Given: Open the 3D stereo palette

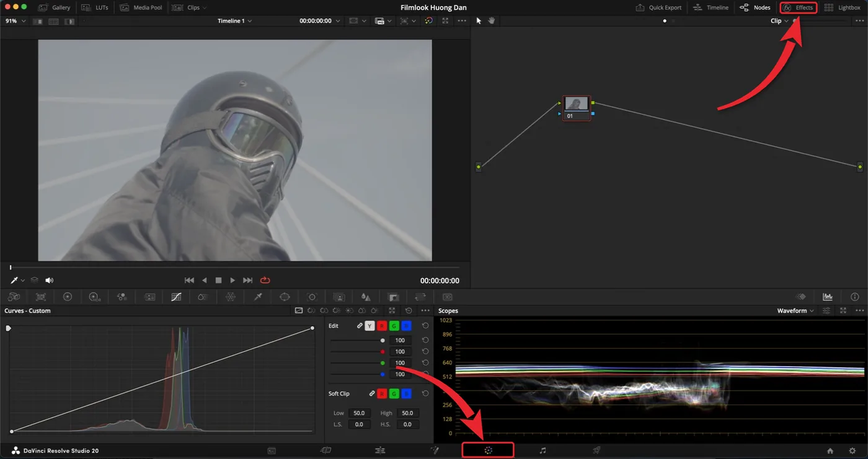Looking at the screenshot, I should point(447,297).
